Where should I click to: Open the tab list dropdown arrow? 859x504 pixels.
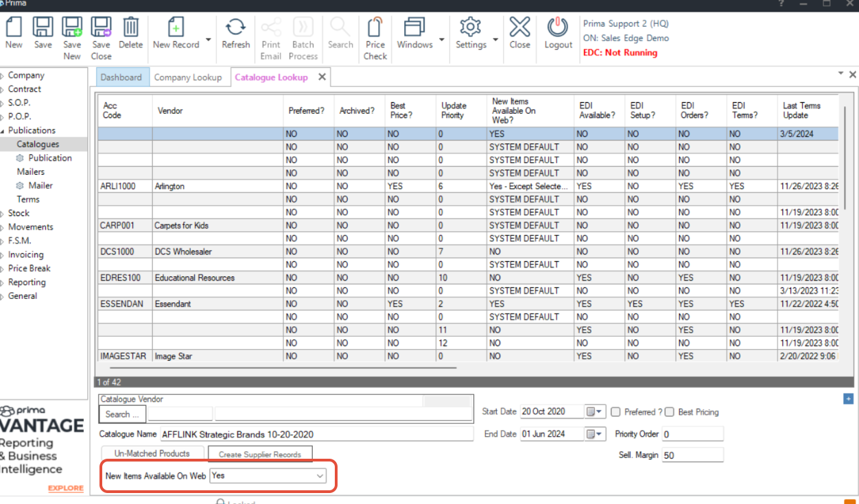(x=840, y=72)
